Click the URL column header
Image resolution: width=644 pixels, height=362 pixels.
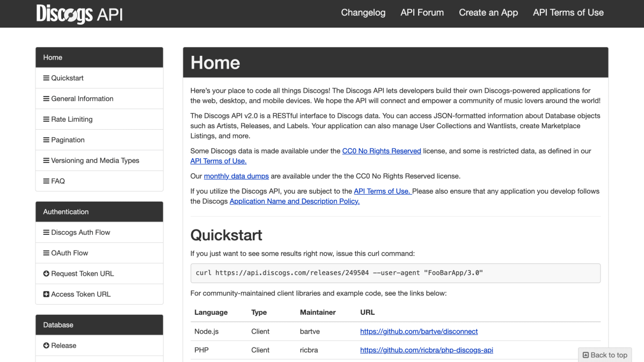(x=368, y=313)
